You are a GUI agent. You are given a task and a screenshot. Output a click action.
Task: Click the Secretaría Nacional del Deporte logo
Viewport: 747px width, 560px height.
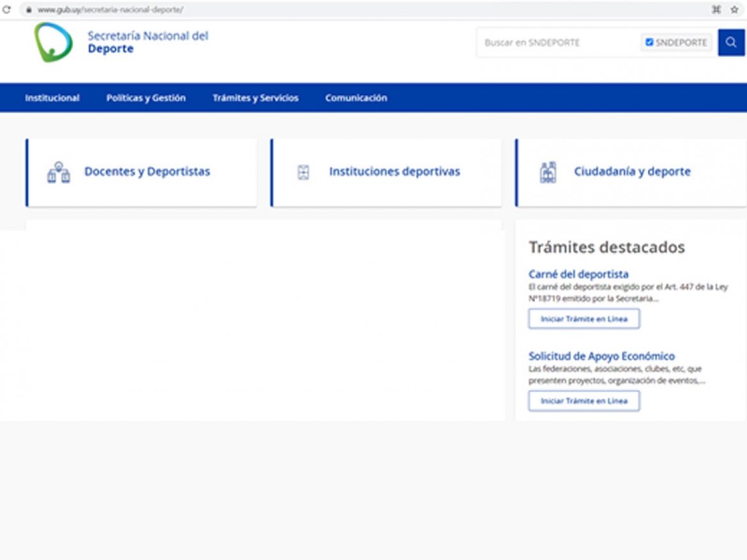tap(54, 43)
